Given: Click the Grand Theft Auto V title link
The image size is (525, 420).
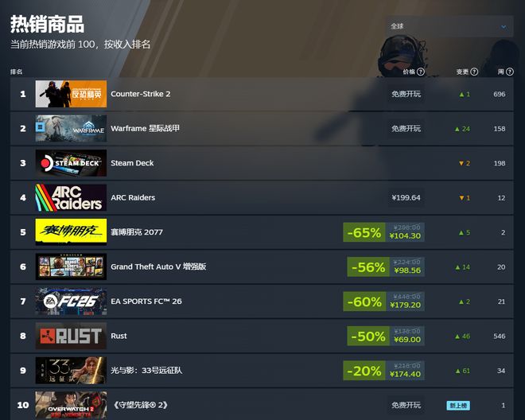Looking at the screenshot, I should tap(158, 266).
